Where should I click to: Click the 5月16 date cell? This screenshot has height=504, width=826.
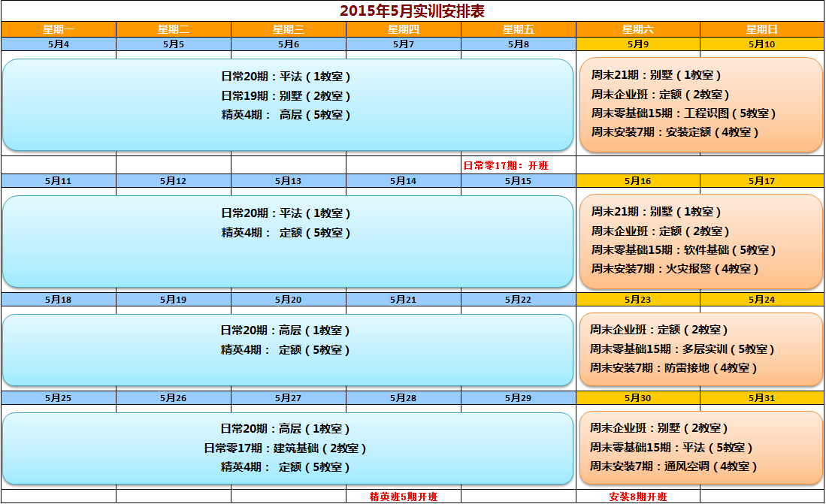coord(637,181)
